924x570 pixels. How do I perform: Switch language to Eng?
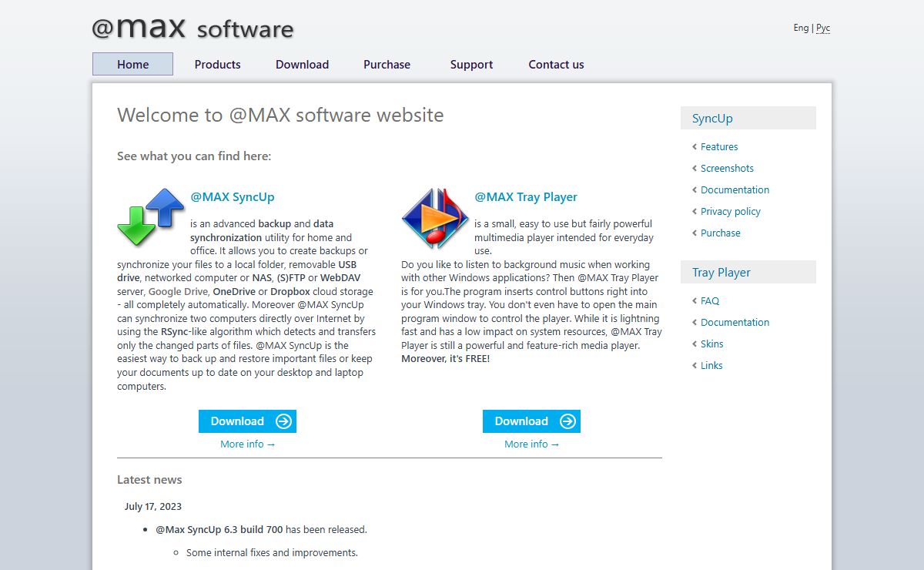pyautogui.click(x=801, y=28)
